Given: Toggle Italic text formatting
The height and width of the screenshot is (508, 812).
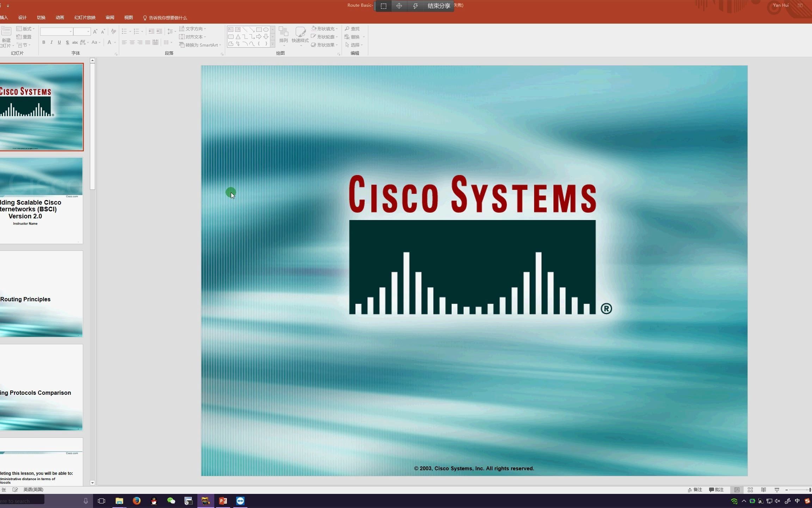Looking at the screenshot, I should click(51, 42).
